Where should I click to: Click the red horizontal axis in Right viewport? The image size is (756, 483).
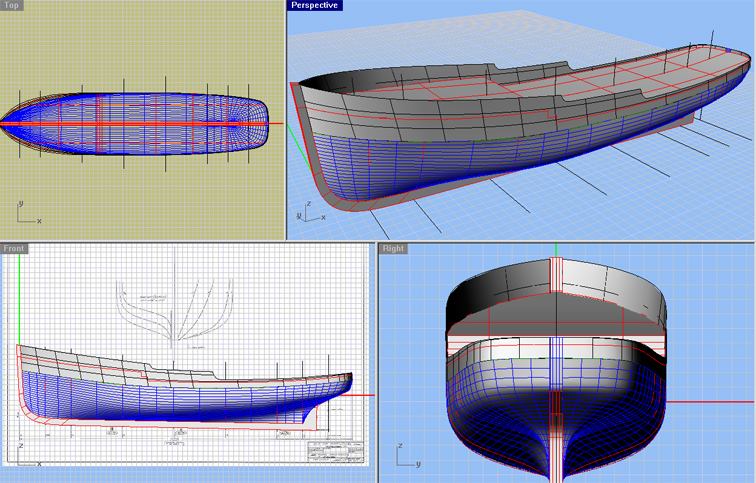(x=710, y=401)
